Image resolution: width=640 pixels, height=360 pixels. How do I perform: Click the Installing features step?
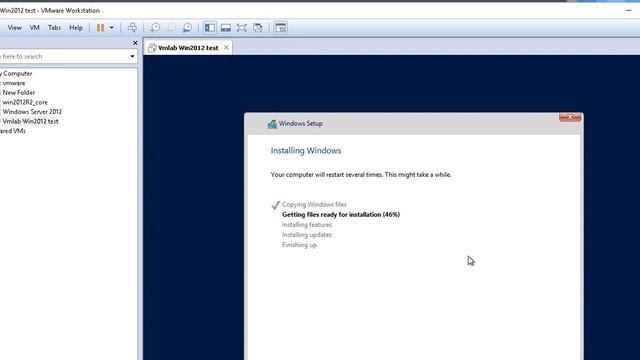[x=307, y=225]
